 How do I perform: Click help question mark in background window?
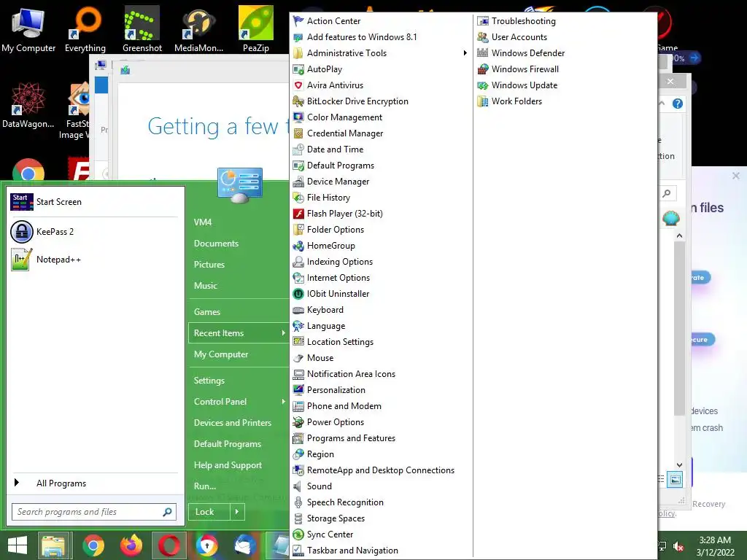[678, 104]
